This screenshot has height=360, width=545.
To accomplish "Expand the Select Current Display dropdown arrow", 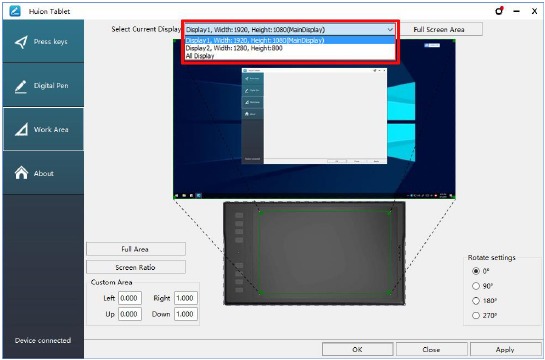I will (x=390, y=30).
